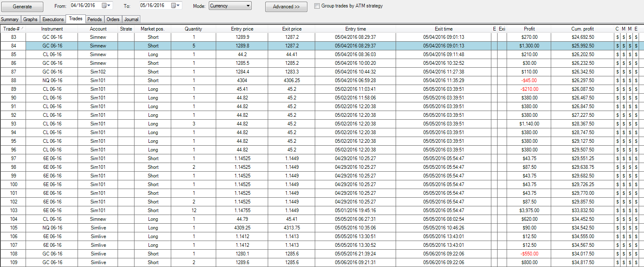Select trade number 96
The width and height of the screenshot is (644, 267).
(x=13, y=150)
